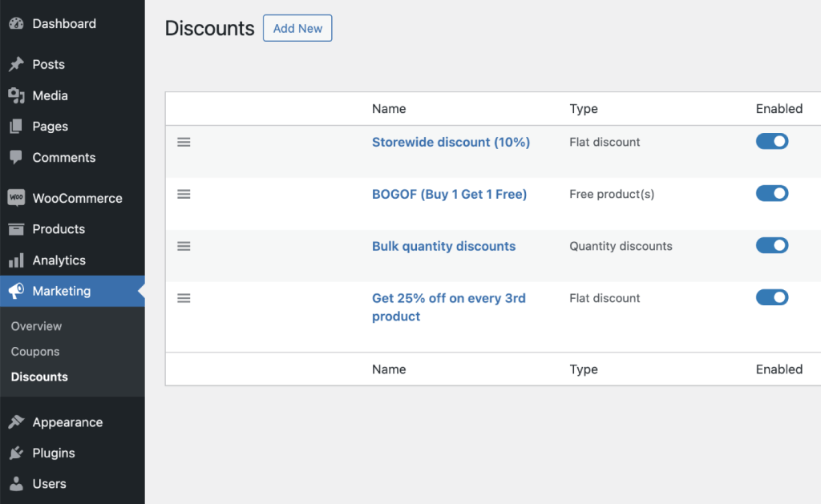Disable the Storewide discount toggle
Screen dimensions: 821x504
(771, 141)
